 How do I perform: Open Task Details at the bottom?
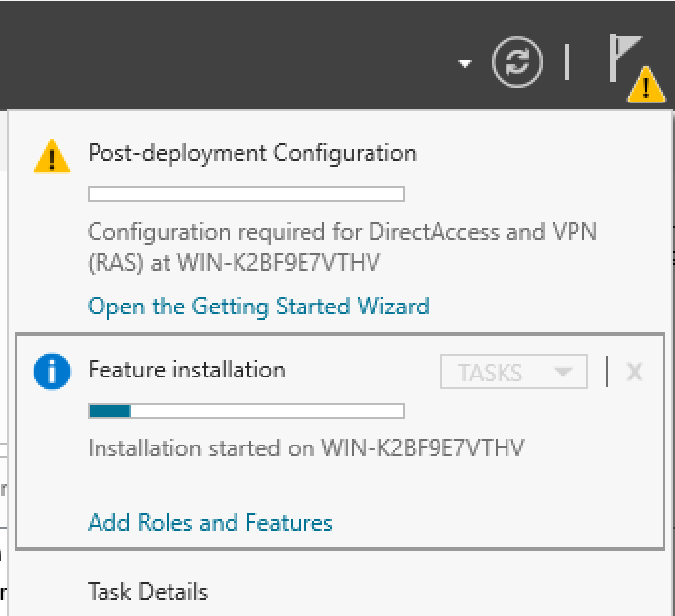pos(148,592)
